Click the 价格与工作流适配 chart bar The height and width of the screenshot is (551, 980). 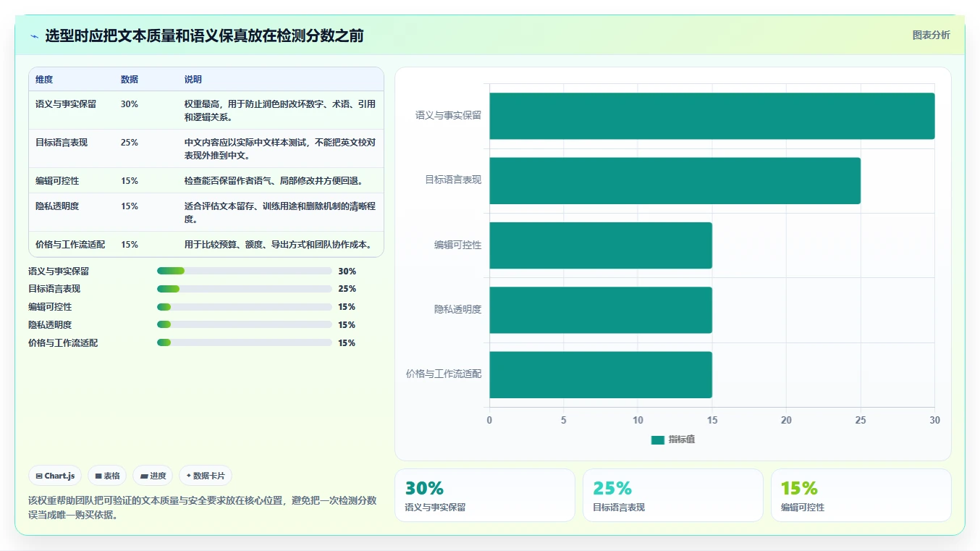point(601,374)
